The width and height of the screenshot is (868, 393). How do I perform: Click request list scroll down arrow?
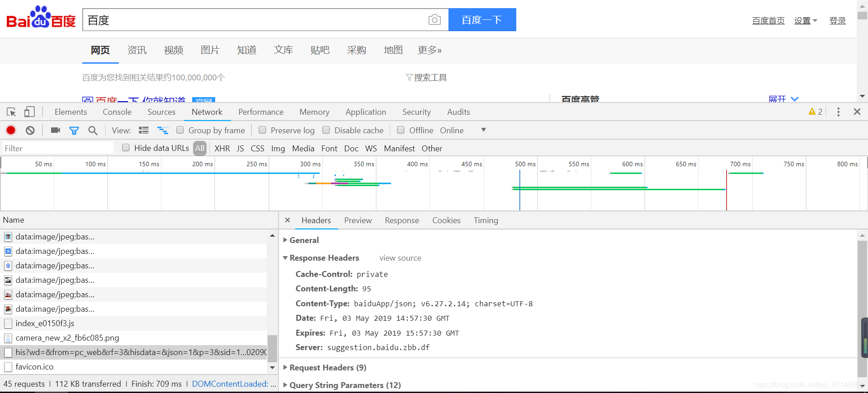tap(272, 368)
